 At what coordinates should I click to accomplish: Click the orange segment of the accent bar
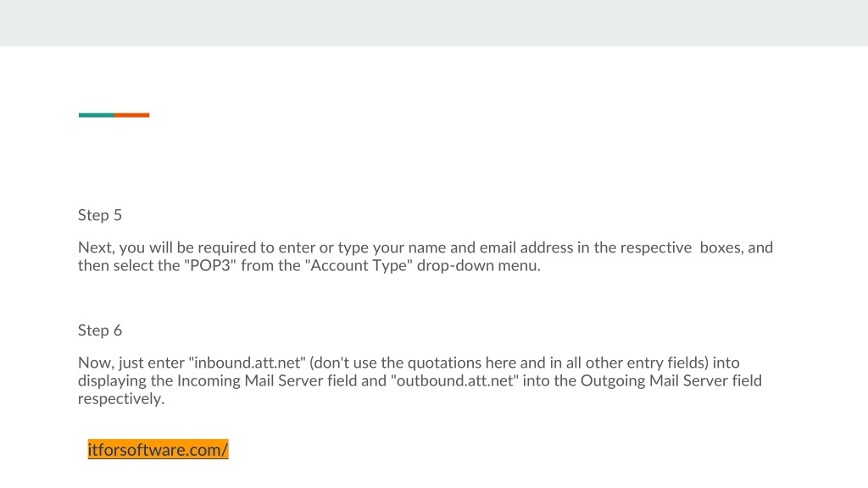click(x=132, y=115)
